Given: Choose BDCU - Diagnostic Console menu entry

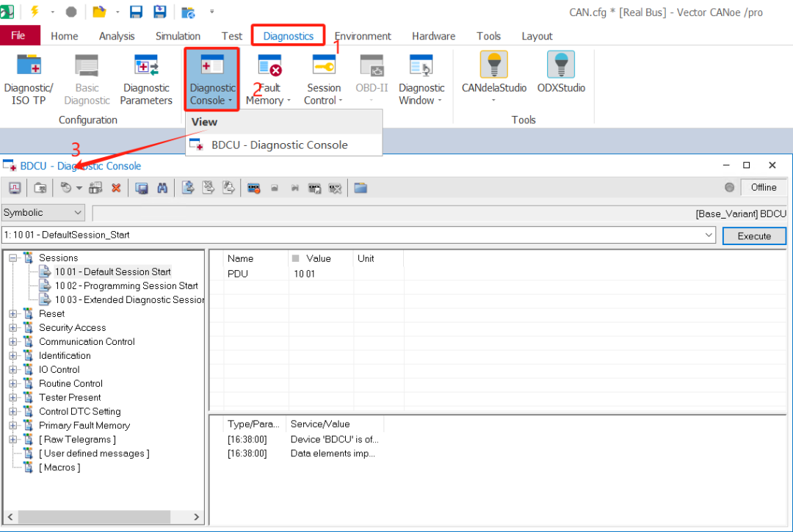Looking at the screenshot, I should [x=279, y=145].
